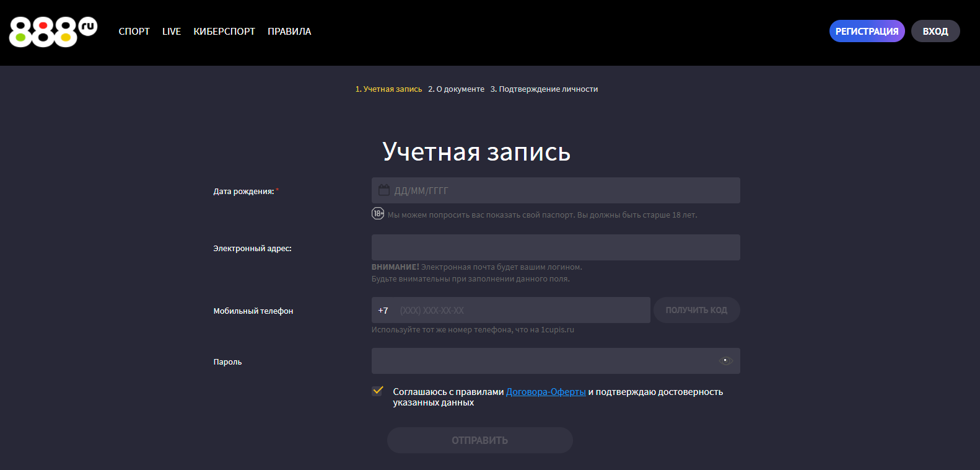980x470 pixels.
Task: Select step 1 Учетная запись
Action: point(388,89)
